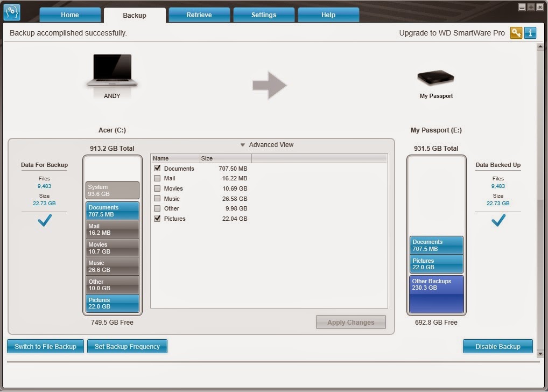Click the Data Backed Up heading
This screenshot has width=548, height=392.
(x=498, y=165)
